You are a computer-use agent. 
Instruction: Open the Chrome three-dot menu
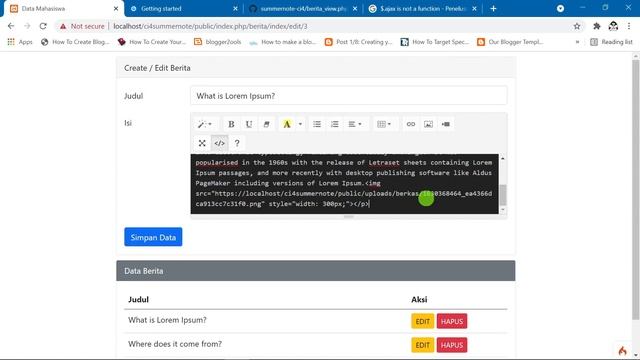629,26
